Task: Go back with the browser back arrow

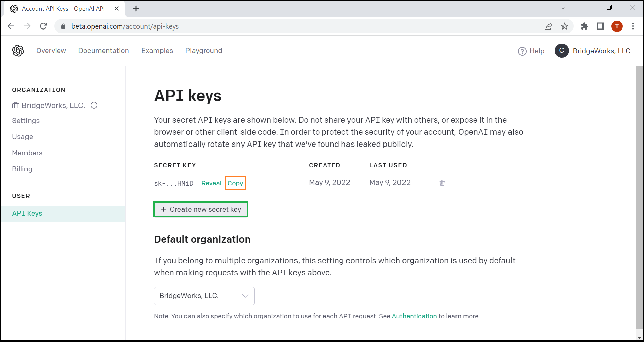Action: [11, 26]
